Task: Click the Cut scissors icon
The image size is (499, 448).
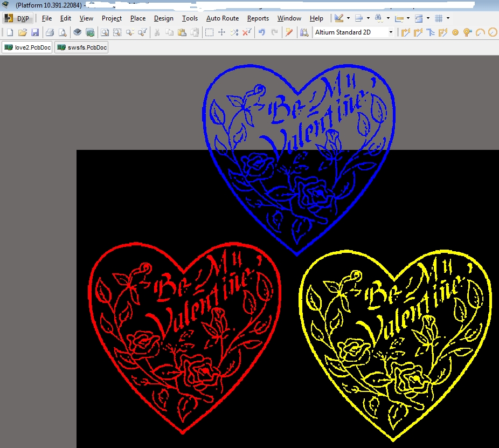Action: pos(157,32)
